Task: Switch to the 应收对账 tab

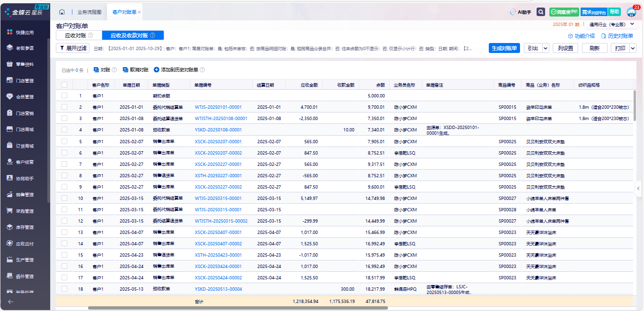Action: (79, 35)
